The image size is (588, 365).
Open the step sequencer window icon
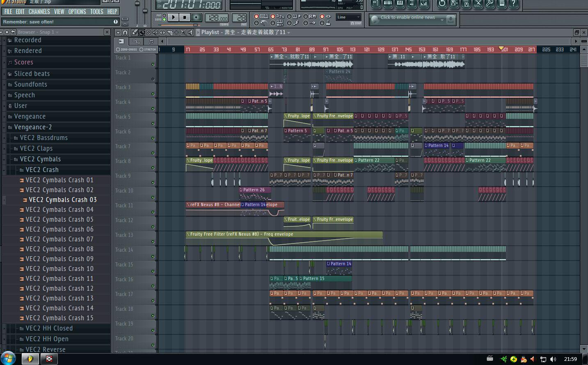coord(388,3)
